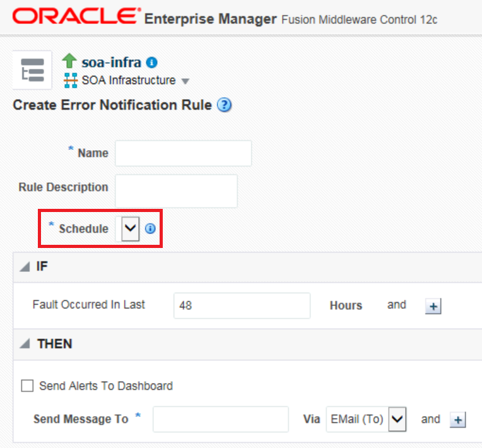The height and width of the screenshot is (448, 482).
Task: Click the Schedule information icon
Action: coord(150,229)
